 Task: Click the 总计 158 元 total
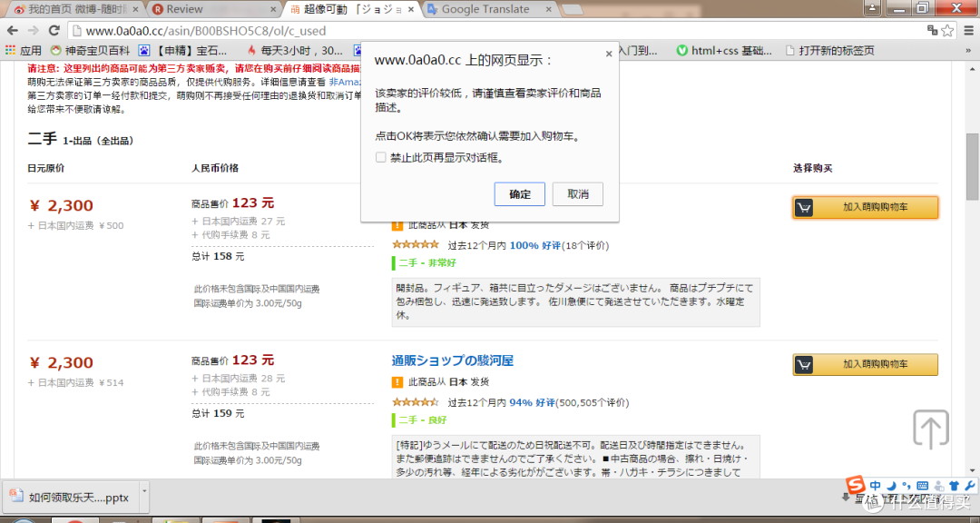pos(218,256)
